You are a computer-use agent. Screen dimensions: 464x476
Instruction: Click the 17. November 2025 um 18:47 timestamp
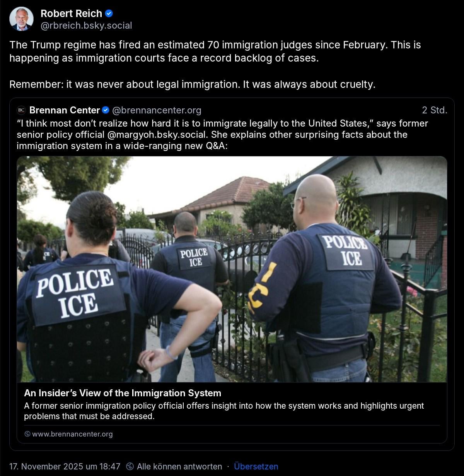tap(65, 466)
